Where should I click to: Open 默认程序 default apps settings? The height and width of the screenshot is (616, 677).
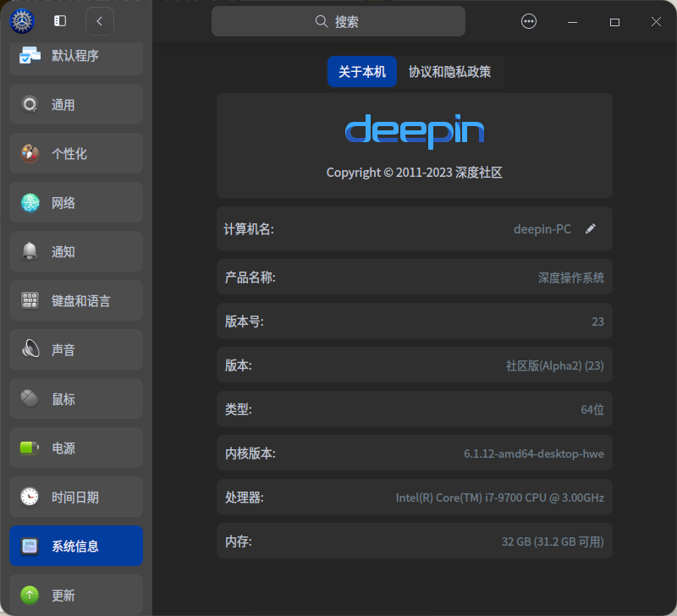pos(76,56)
